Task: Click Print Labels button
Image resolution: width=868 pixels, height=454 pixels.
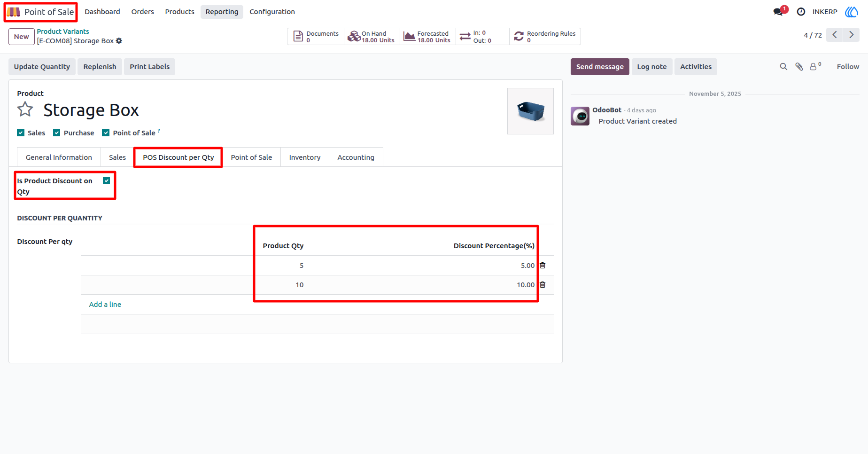Action: coord(150,67)
